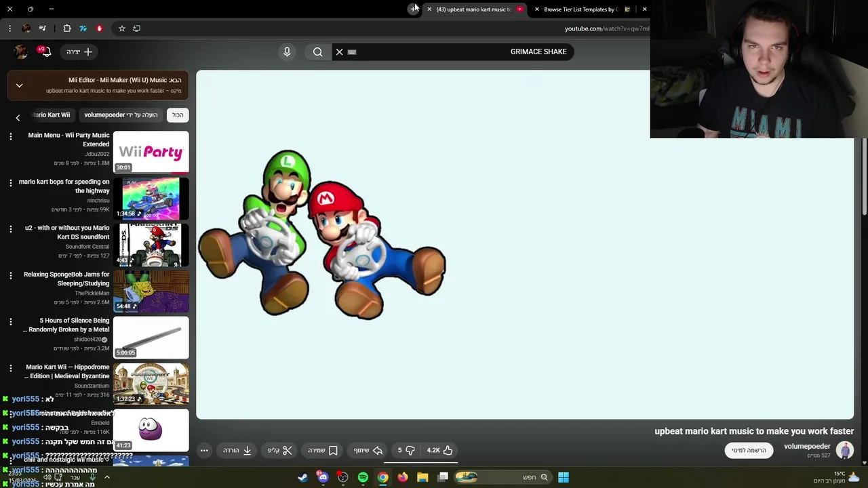This screenshot has height=488, width=868.
Task: Open options for 5 Hours of Silence video
Action: pos(10,321)
